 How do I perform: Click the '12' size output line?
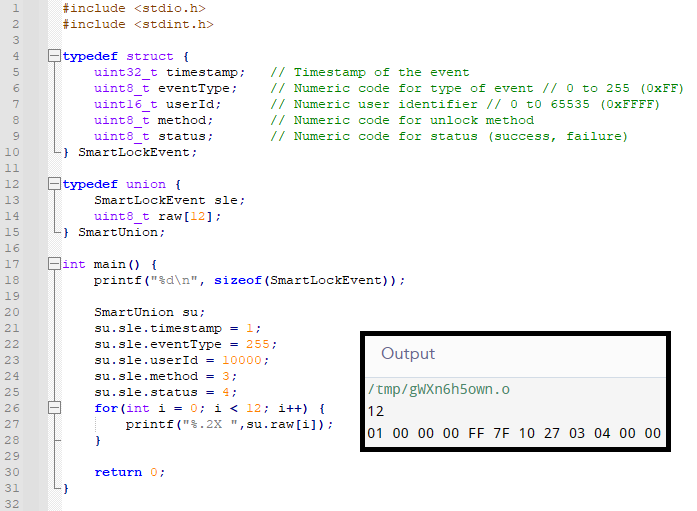pyautogui.click(x=376, y=411)
